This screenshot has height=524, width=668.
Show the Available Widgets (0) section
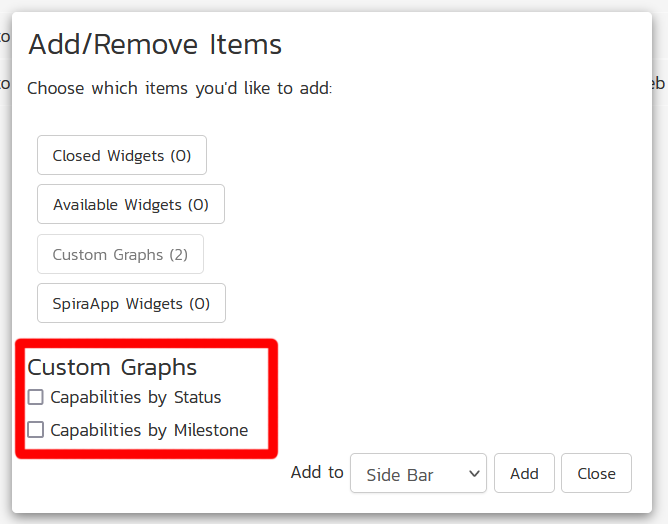coord(130,204)
